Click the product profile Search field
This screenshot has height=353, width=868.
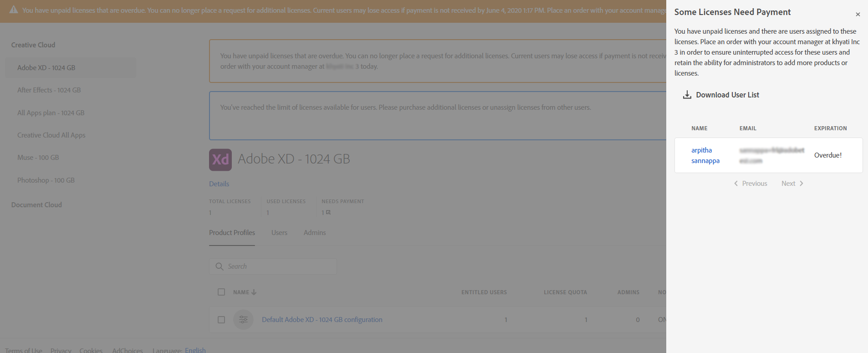273,266
